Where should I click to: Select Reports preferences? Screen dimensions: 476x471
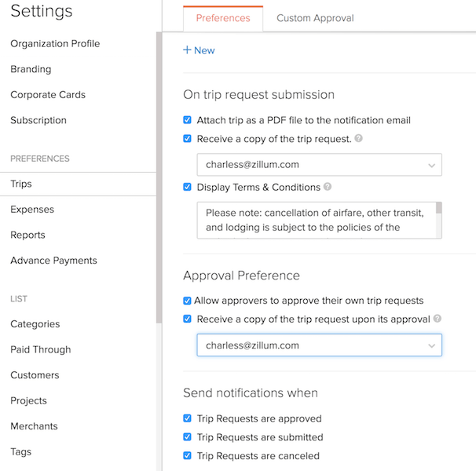[x=27, y=235]
